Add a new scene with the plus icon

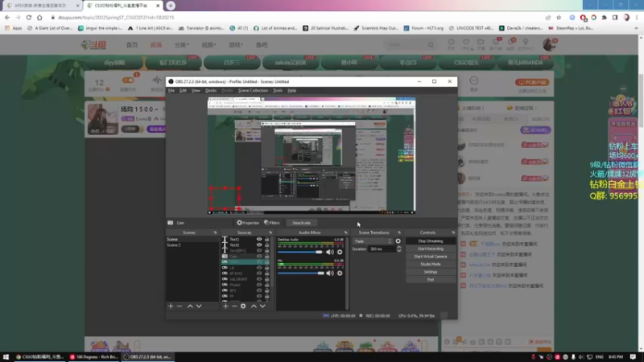(x=171, y=306)
